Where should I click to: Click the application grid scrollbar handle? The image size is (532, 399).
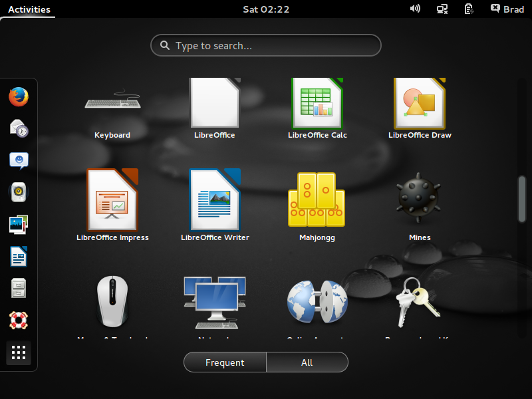click(522, 199)
